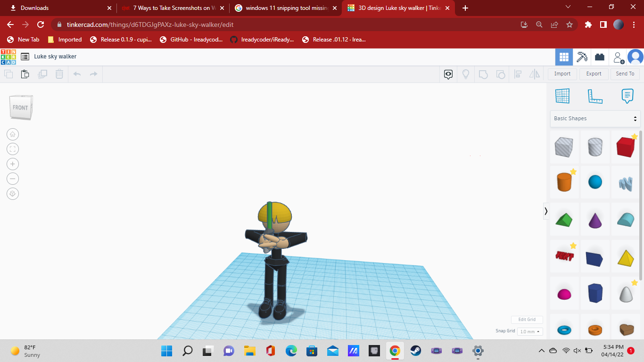
Task: Pick the red Box shape
Action: [626, 147]
